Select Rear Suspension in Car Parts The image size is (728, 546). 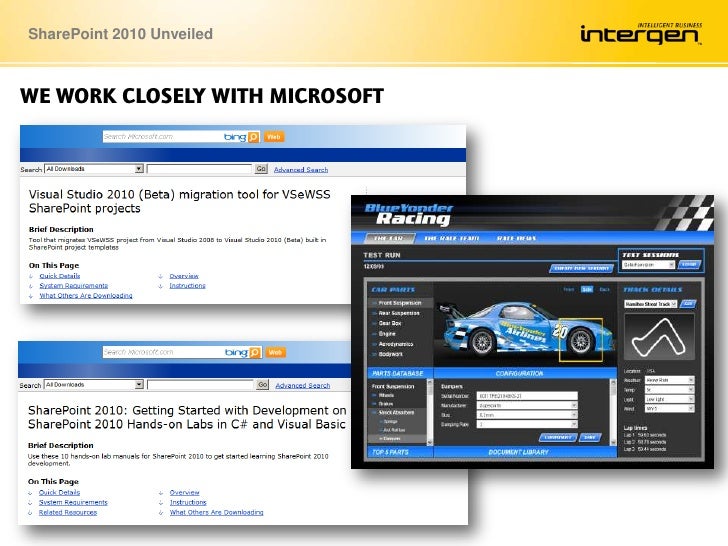pyautogui.click(x=399, y=313)
